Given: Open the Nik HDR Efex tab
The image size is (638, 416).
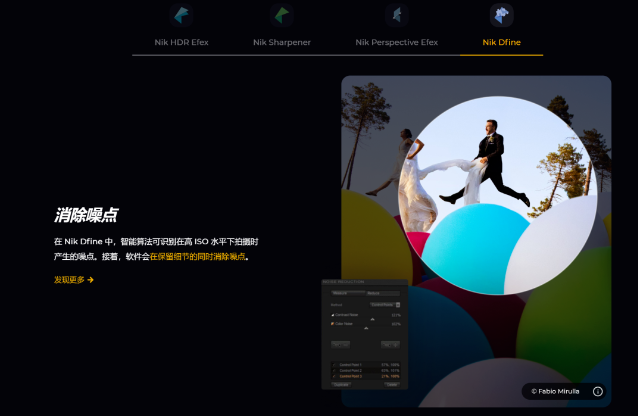Looking at the screenshot, I should 183,42.
